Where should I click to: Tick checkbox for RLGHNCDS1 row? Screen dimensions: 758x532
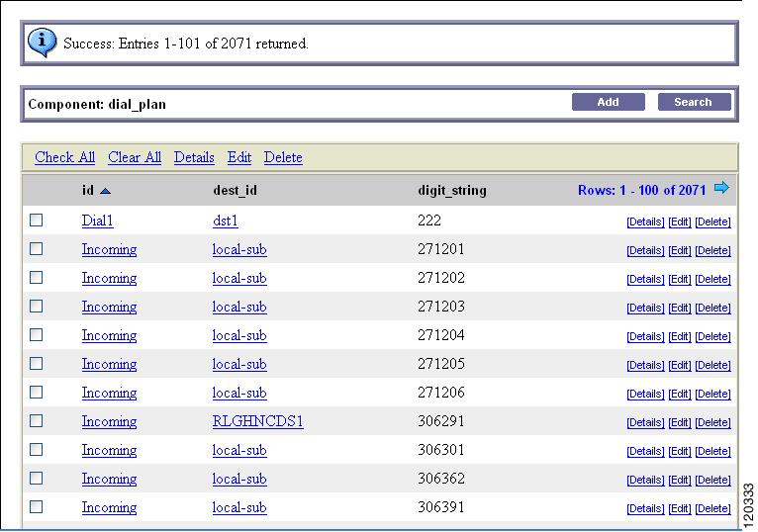coord(37,421)
